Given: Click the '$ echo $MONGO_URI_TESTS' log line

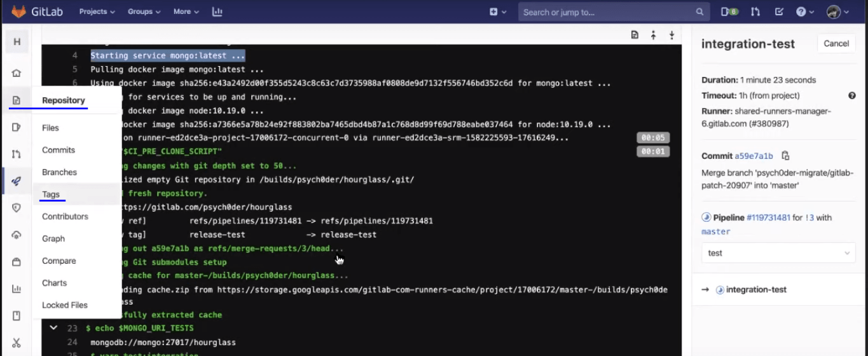Looking at the screenshot, I should coord(139,328).
